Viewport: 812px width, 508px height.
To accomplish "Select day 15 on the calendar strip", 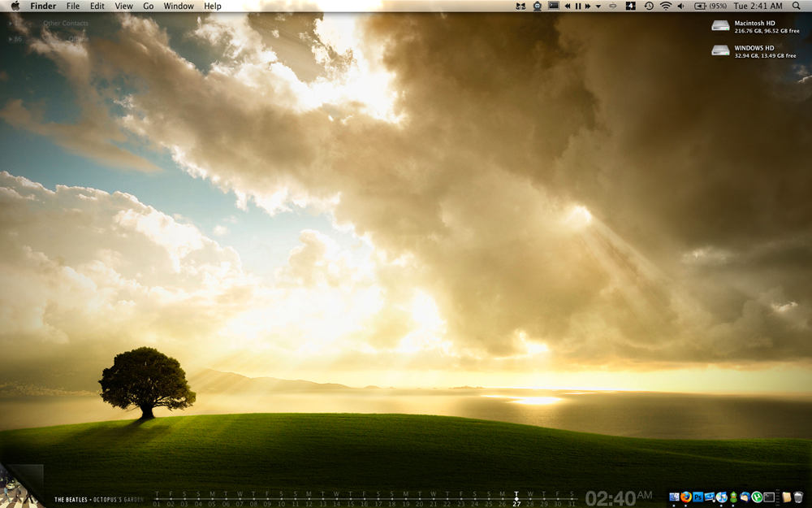I will [x=350, y=500].
